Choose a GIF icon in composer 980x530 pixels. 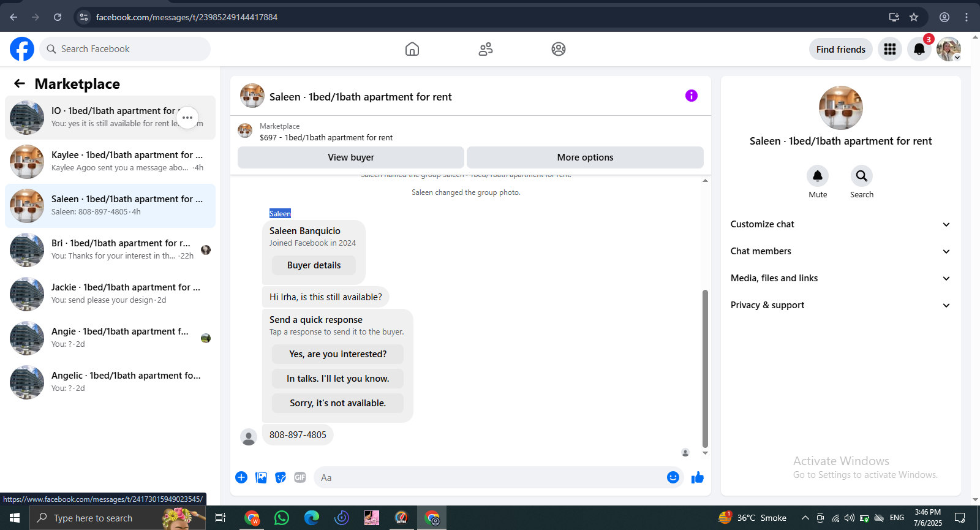tap(300, 477)
